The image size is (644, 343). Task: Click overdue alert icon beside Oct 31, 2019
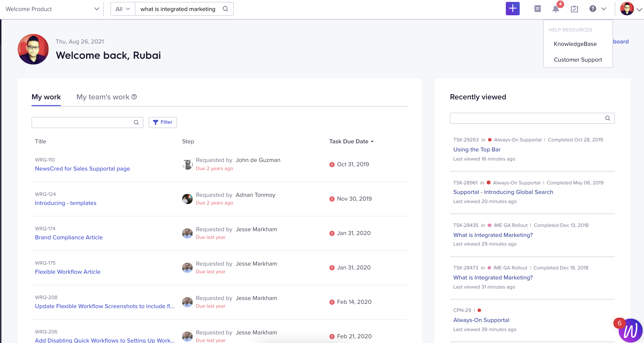pos(332,165)
